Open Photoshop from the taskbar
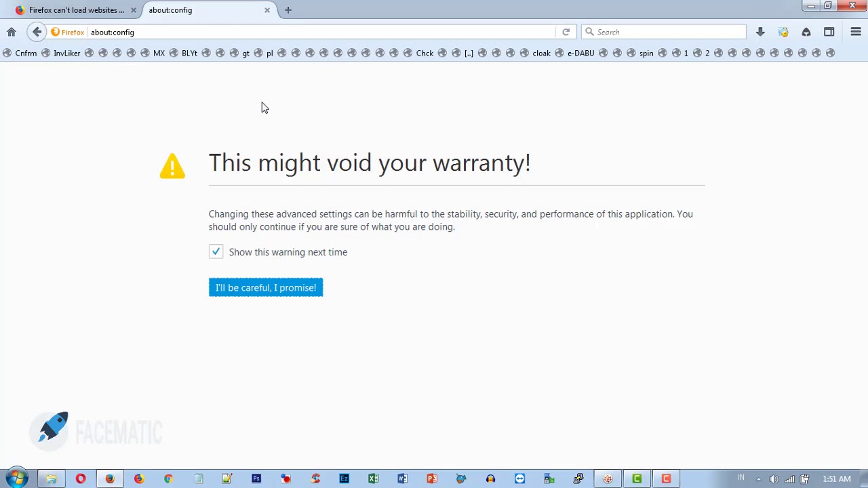Viewport: 868px width, 488px height. tap(256, 479)
